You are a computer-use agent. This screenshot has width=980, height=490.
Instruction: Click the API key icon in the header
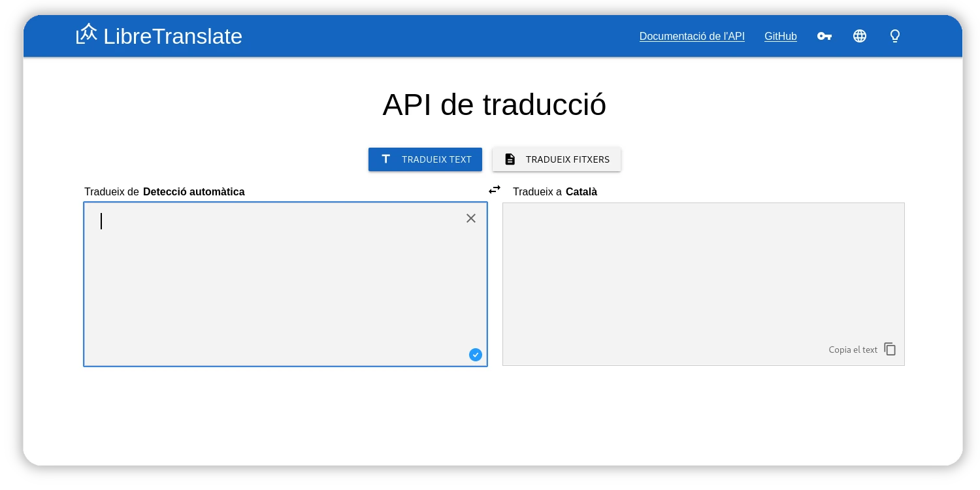pos(825,36)
